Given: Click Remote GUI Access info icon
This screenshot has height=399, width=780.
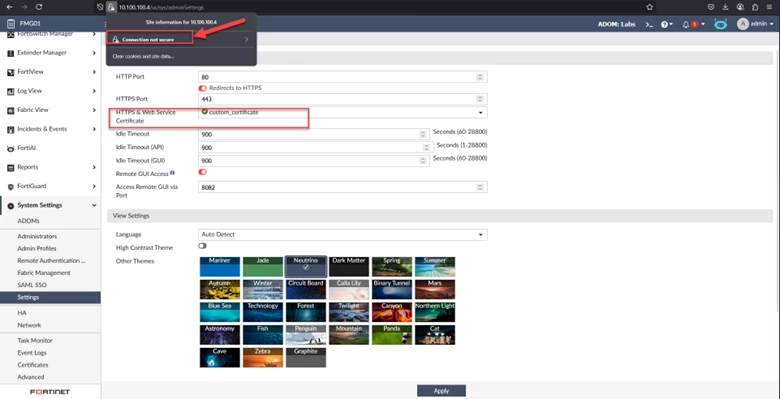Looking at the screenshot, I should click(172, 173).
